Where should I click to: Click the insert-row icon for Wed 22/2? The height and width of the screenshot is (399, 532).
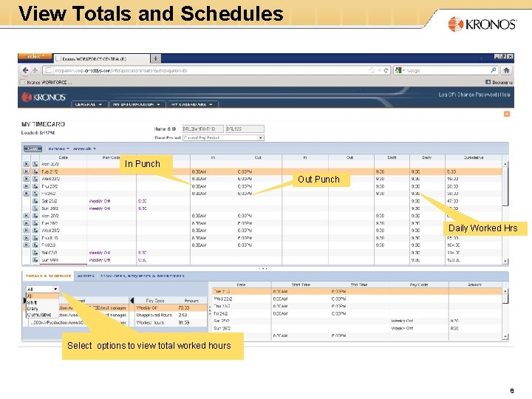(x=35, y=179)
